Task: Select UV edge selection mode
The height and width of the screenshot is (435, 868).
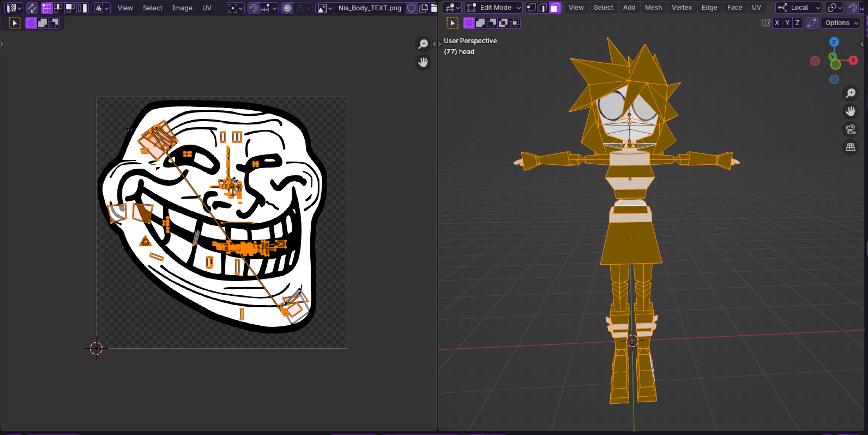Action: coord(58,8)
